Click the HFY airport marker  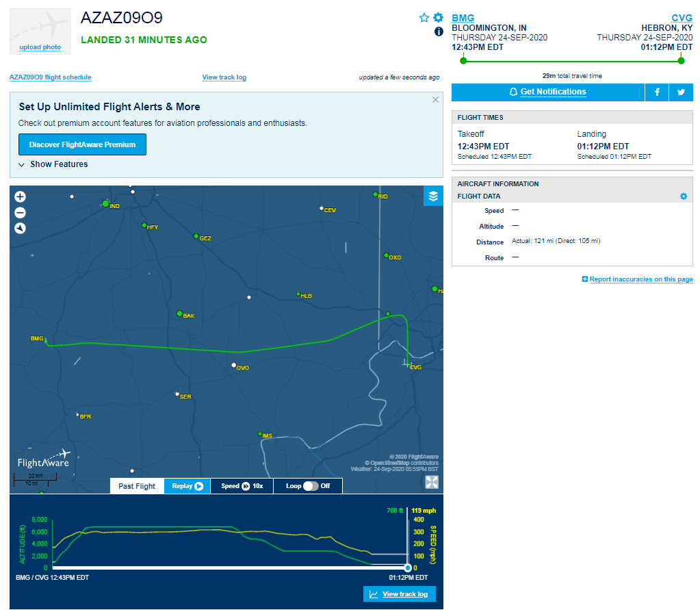pyautogui.click(x=144, y=225)
